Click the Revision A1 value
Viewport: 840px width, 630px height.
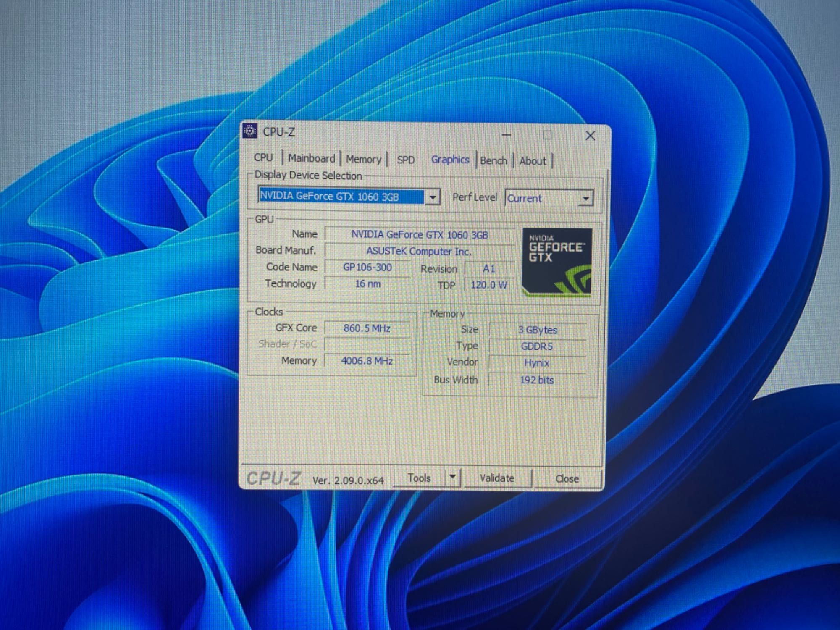click(489, 269)
